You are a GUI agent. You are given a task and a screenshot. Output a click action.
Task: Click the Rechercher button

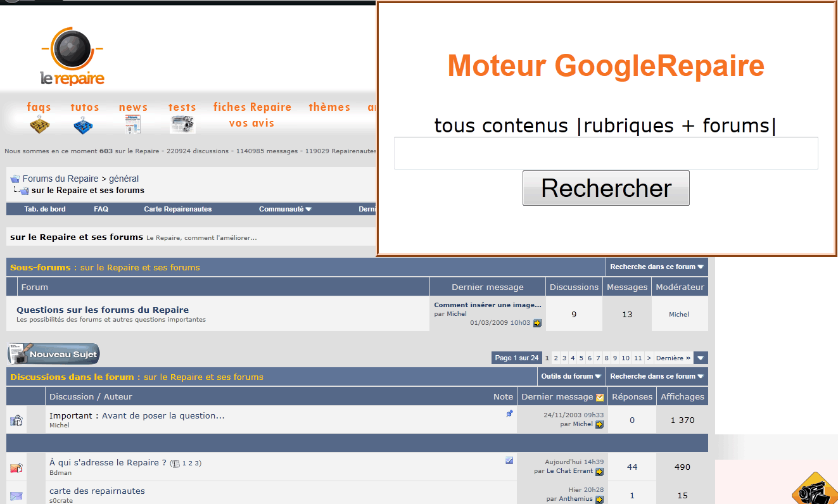(x=606, y=188)
